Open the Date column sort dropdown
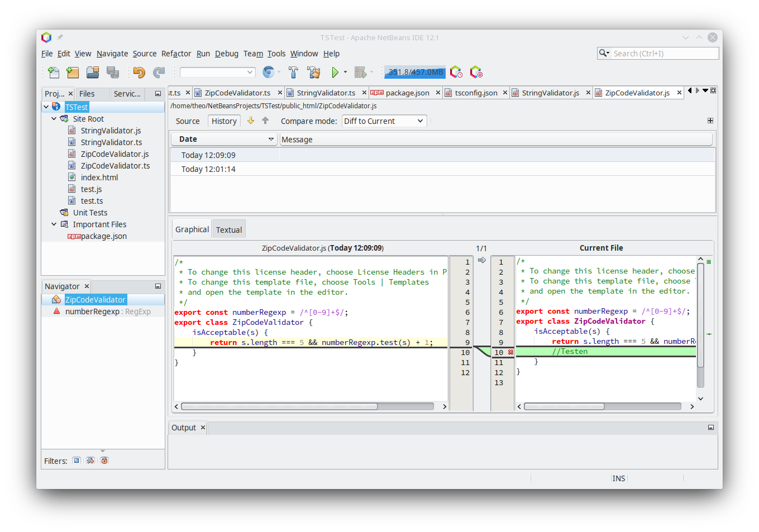The image size is (759, 532). 271,139
